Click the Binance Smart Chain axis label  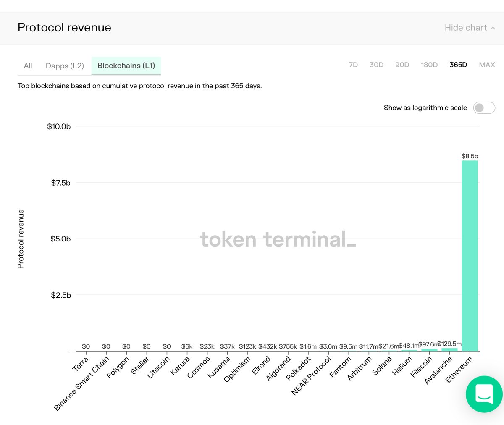[x=81, y=383]
